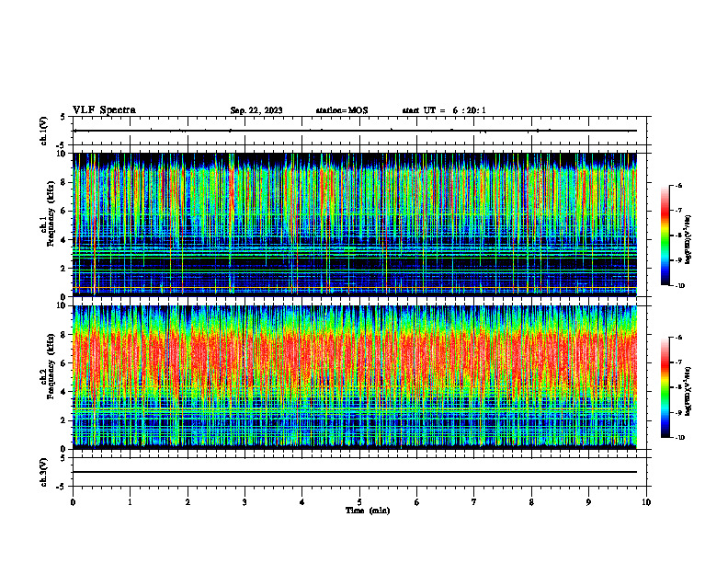The height and width of the screenshot is (563, 728).
Task: Click time axis tick label "4"
Action: [302, 502]
